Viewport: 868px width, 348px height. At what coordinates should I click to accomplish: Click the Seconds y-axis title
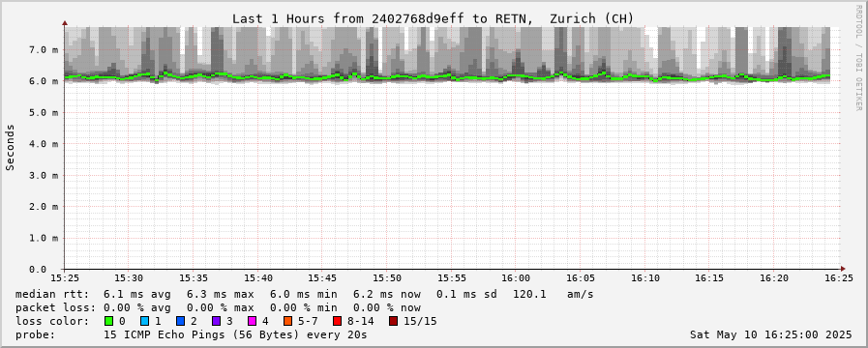pyautogui.click(x=10, y=147)
